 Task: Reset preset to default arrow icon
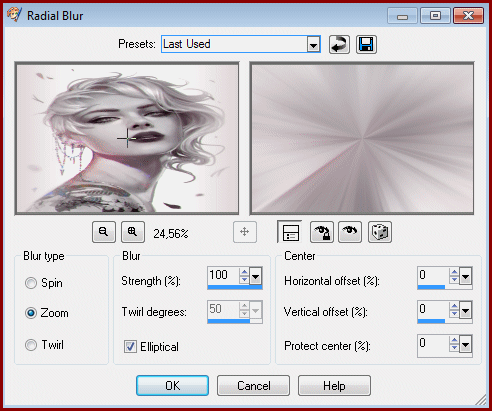339,44
